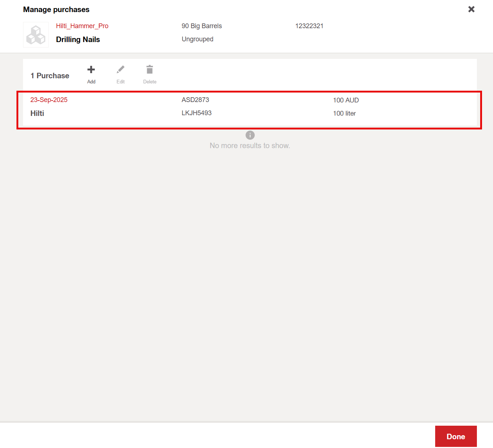Image resolution: width=493 pixels, height=448 pixels.
Task: Click the Delete trash icon
Action: click(150, 70)
